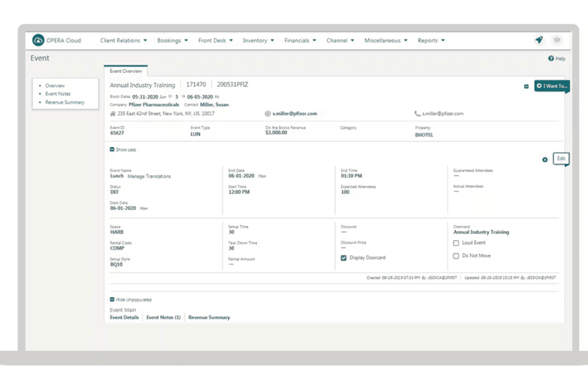
Task: Click the Pfizer Pharmaceuticals company link
Action: coord(154,105)
